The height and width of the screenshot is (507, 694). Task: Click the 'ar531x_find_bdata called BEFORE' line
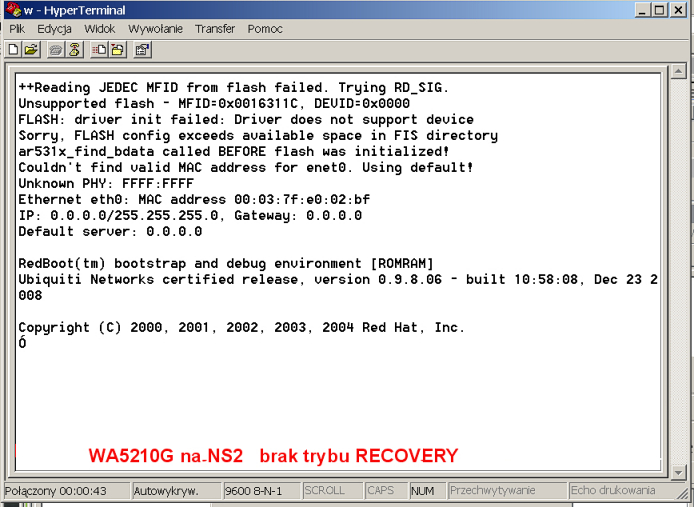234,151
